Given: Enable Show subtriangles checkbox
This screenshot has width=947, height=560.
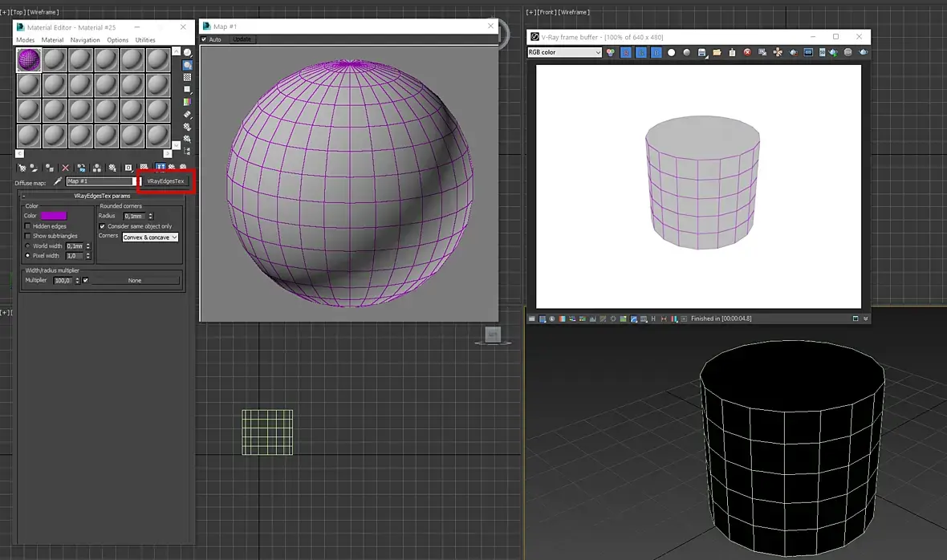Looking at the screenshot, I should pyautogui.click(x=27, y=236).
